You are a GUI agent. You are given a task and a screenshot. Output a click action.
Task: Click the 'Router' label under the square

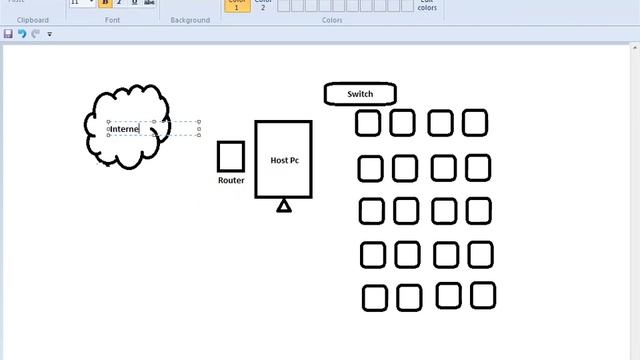click(231, 180)
